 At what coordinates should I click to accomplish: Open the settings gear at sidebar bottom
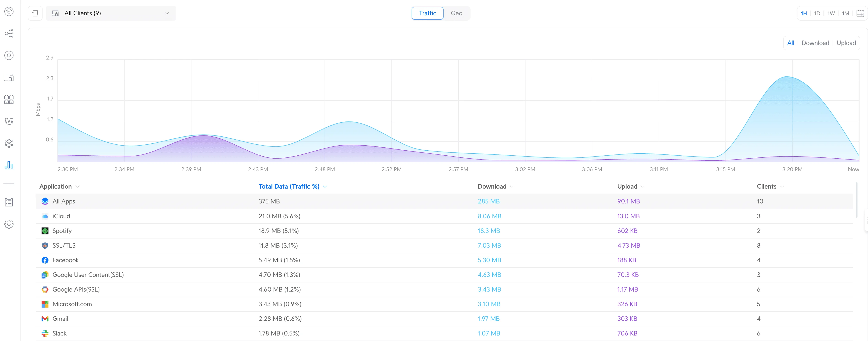pyautogui.click(x=9, y=224)
